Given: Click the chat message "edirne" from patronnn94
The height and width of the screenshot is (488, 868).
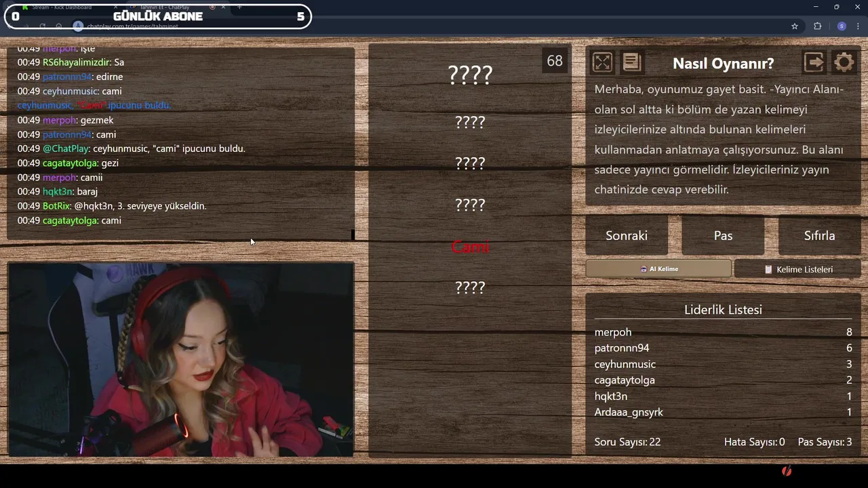Looking at the screenshot, I should click(x=70, y=77).
